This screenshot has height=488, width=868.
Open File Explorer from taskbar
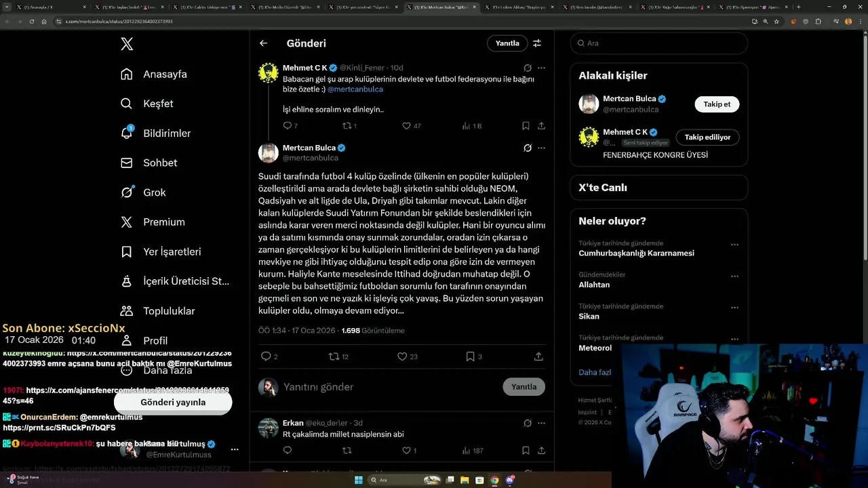click(x=465, y=480)
